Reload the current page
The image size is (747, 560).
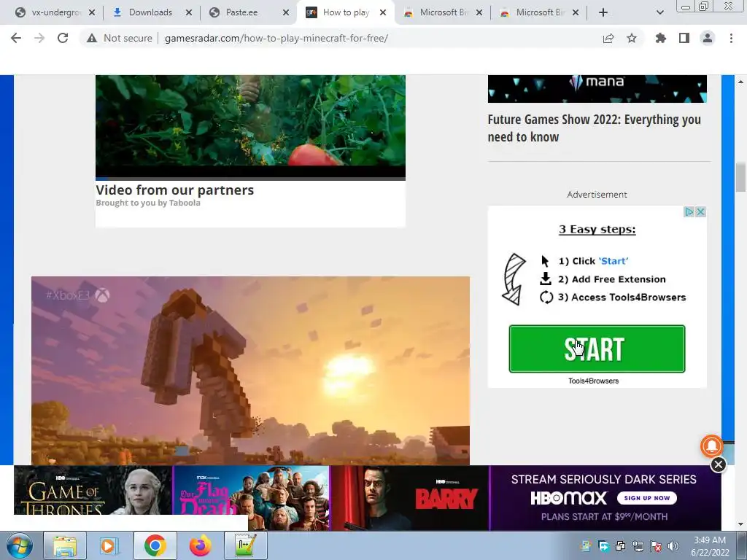click(x=63, y=38)
